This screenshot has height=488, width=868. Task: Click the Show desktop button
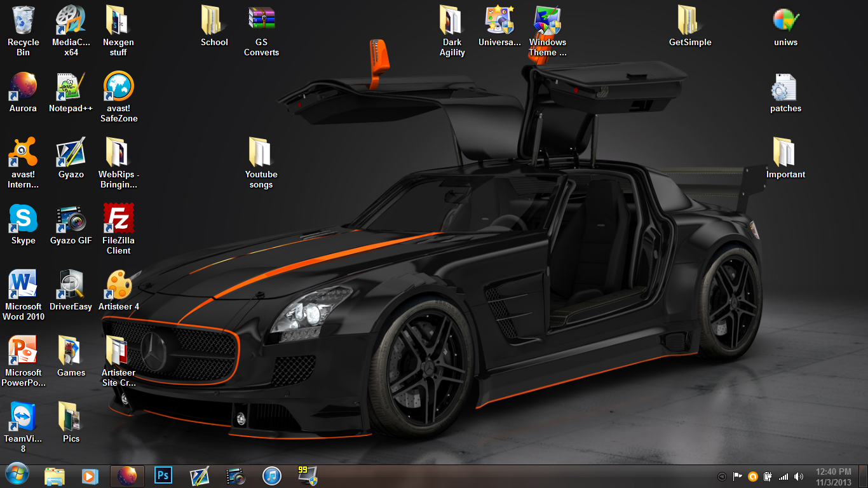(863, 476)
